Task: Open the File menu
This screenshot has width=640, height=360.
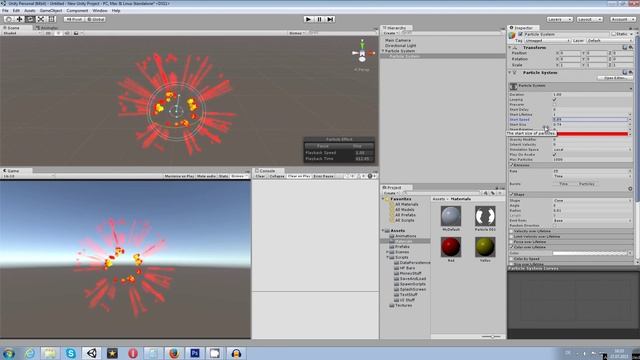Action: (x=5, y=11)
